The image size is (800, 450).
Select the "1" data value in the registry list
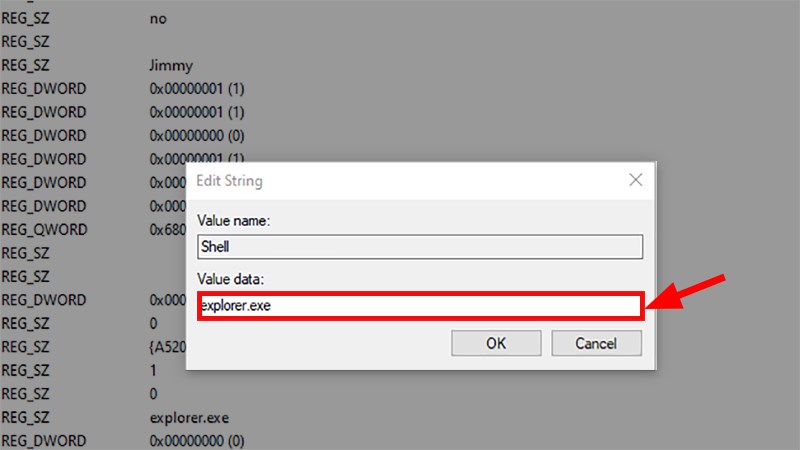point(153,370)
